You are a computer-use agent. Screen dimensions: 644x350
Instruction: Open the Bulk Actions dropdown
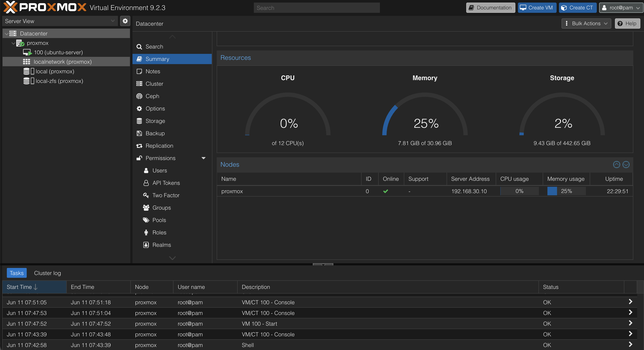click(x=586, y=24)
